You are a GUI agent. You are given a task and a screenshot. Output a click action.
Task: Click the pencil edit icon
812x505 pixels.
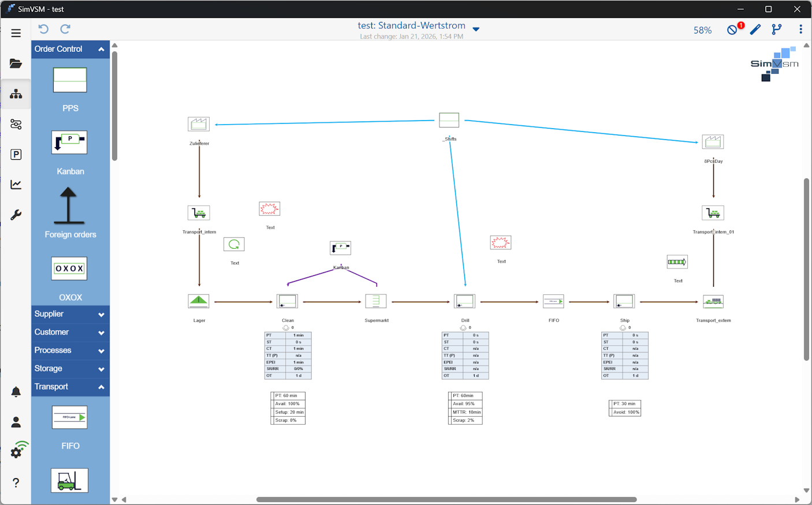coord(755,29)
